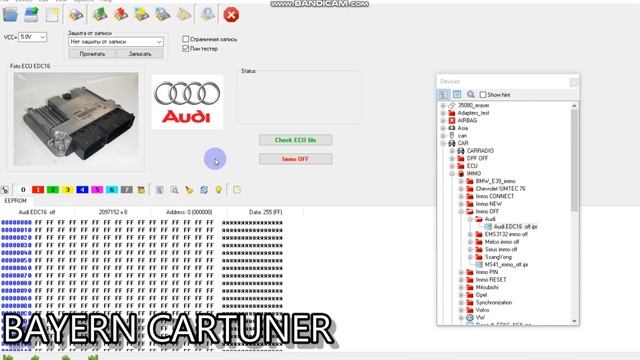The width and height of the screenshot is (640, 360).
Task: Select the brush marker icon in buffer toolbar
Action: (189, 190)
